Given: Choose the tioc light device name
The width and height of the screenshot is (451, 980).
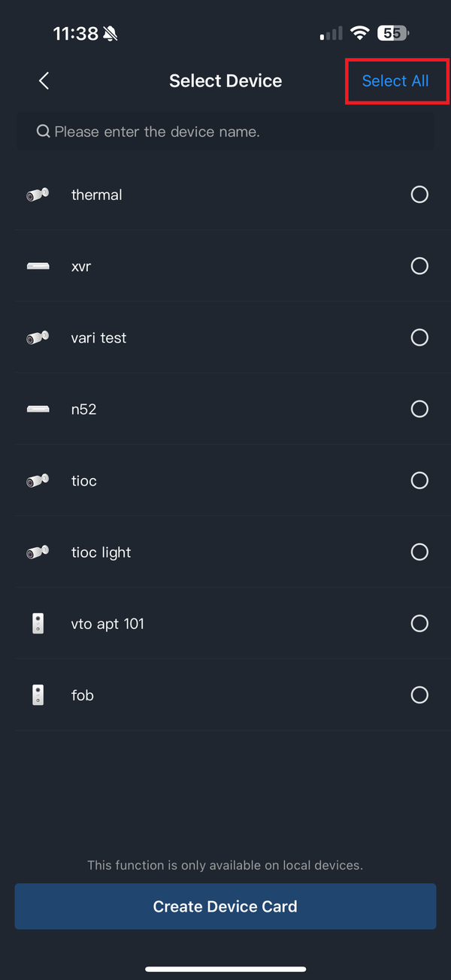Looking at the screenshot, I should pyautogui.click(x=101, y=552).
